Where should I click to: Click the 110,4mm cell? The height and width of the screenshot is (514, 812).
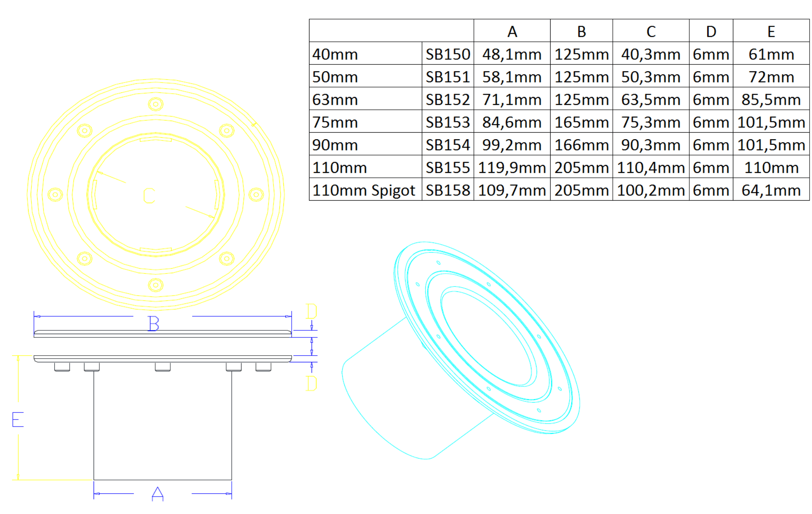651,167
